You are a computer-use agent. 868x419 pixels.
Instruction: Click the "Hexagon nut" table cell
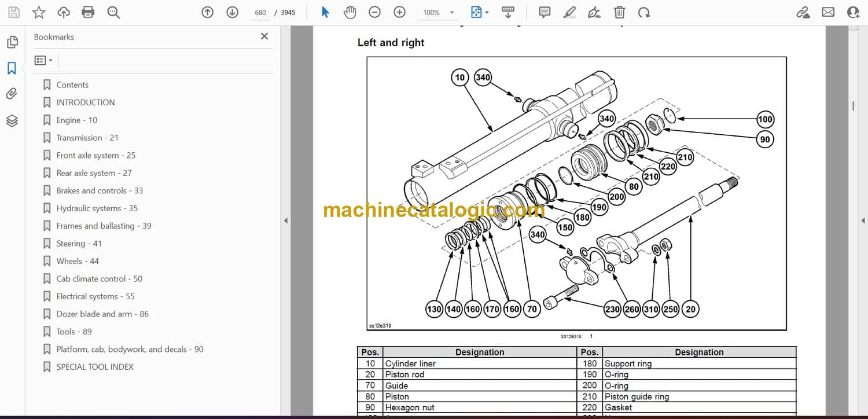pyautogui.click(x=480, y=407)
